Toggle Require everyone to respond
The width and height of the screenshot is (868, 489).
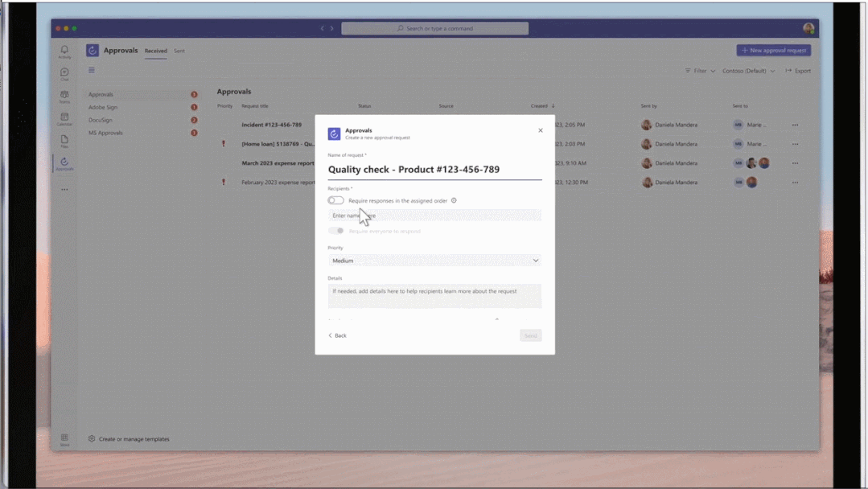(x=335, y=231)
